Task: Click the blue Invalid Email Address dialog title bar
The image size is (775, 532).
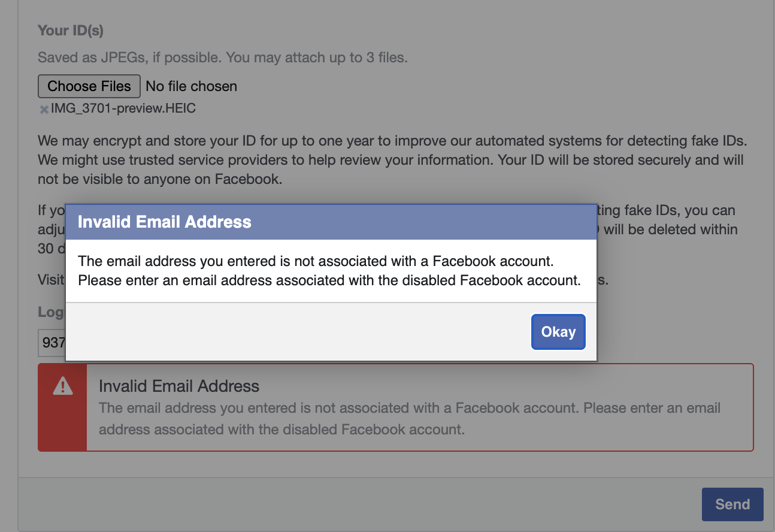Action: [331, 222]
